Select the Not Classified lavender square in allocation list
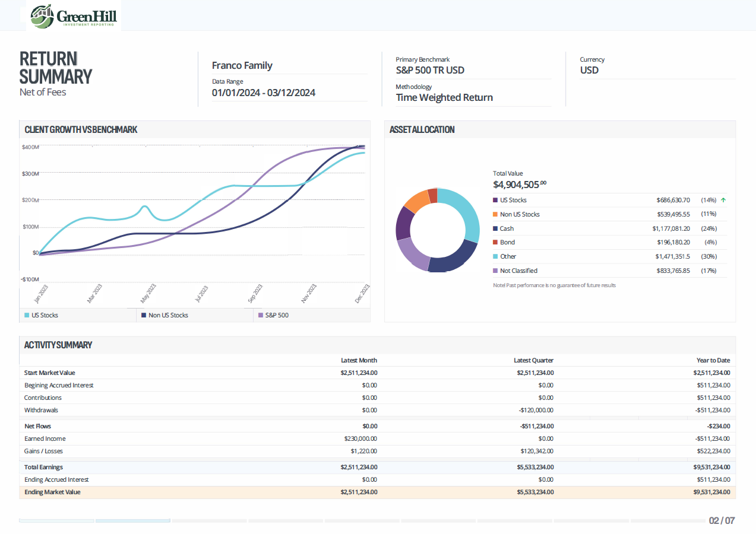The width and height of the screenshot is (756, 534). [495, 271]
